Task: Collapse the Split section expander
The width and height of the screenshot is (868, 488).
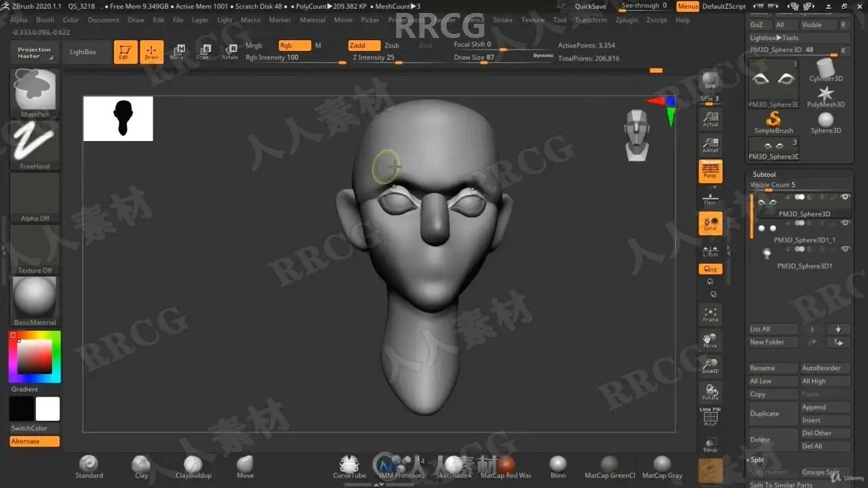Action: pos(757,460)
